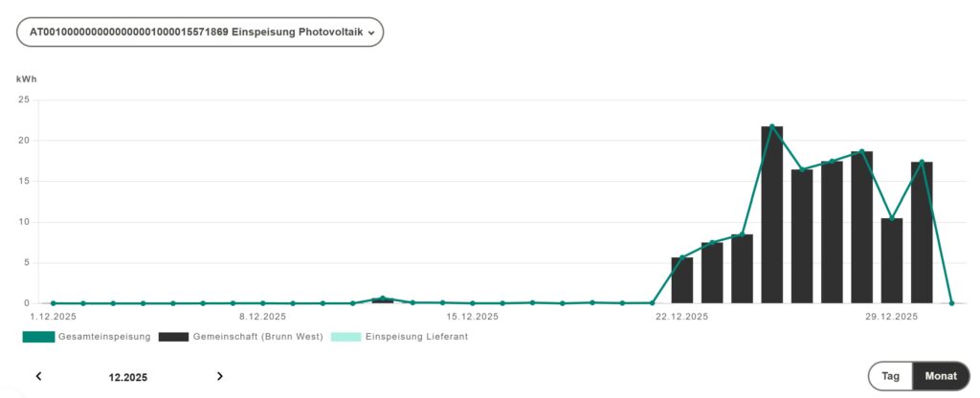The height and width of the screenshot is (398, 980).
Task: Go to next month with right arrow
Action: tap(220, 376)
